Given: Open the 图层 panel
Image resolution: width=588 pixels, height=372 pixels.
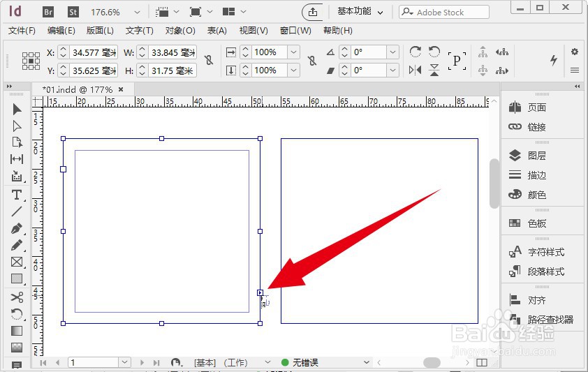Looking at the screenshot, I should tap(536, 156).
